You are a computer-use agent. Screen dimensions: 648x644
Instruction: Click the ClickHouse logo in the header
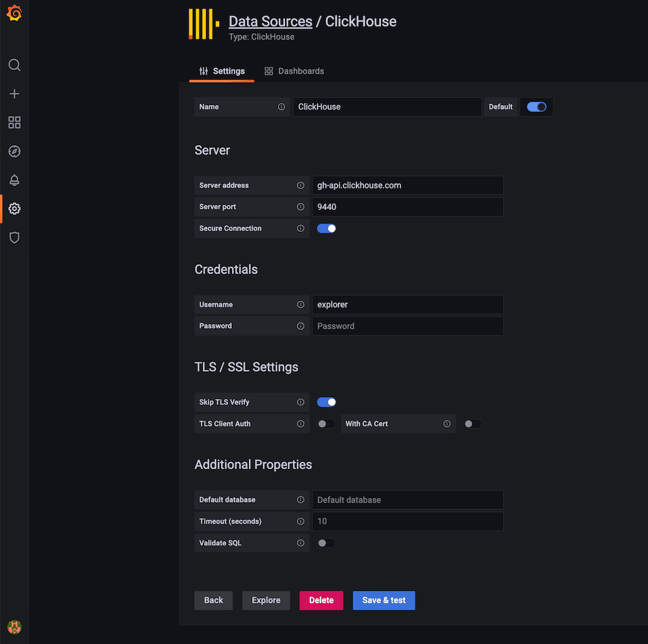[x=203, y=25]
